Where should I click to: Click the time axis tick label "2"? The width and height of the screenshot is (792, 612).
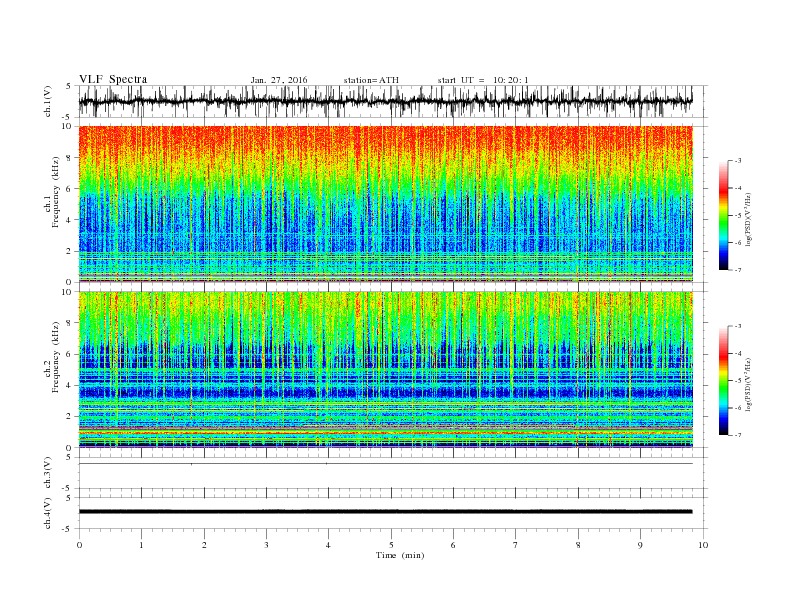click(204, 545)
